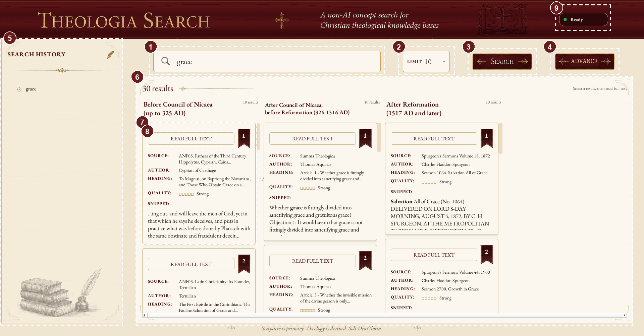Image resolution: width=644 pixels, height=336 pixels.
Task: Click bookmark ribbon 1 on Aquinas Article 1 card
Action: [x=365, y=138]
